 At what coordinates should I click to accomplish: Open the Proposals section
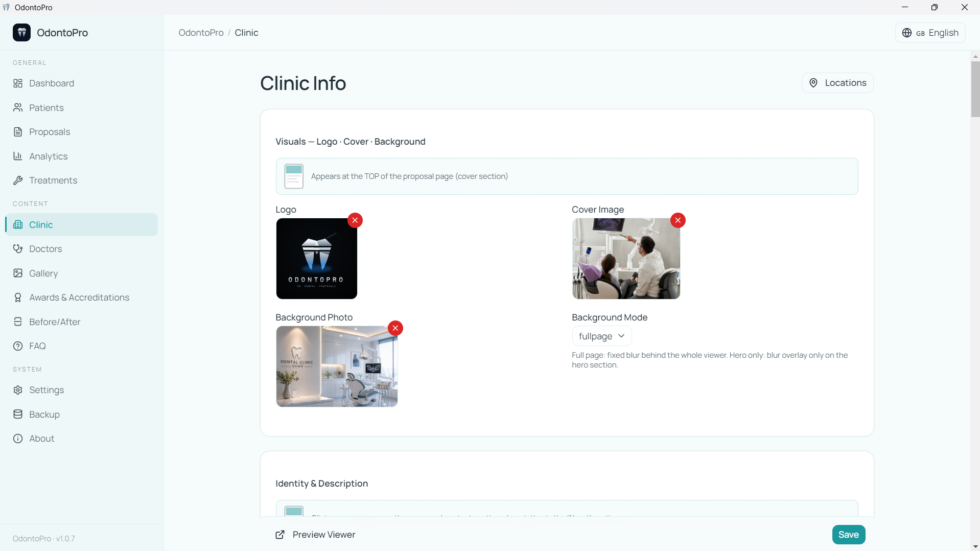tap(82, 132)
